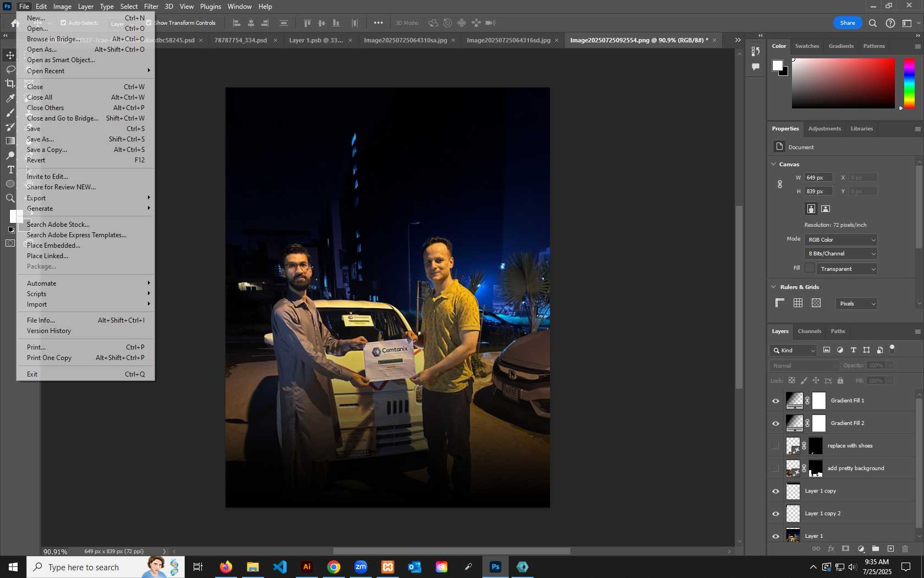
Task: Show the add pretty background layer
Action: coord(776,468)
